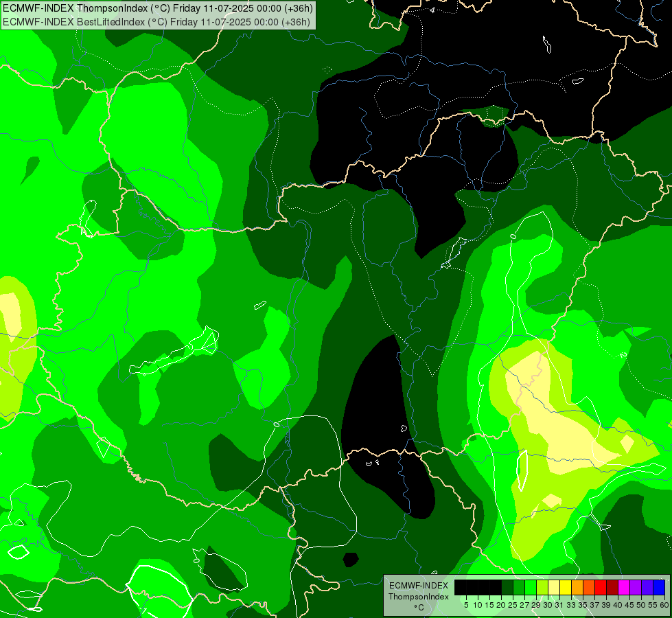
Task: Select the dark green 20–25 legend swatch
Action: tap(507, 587)
